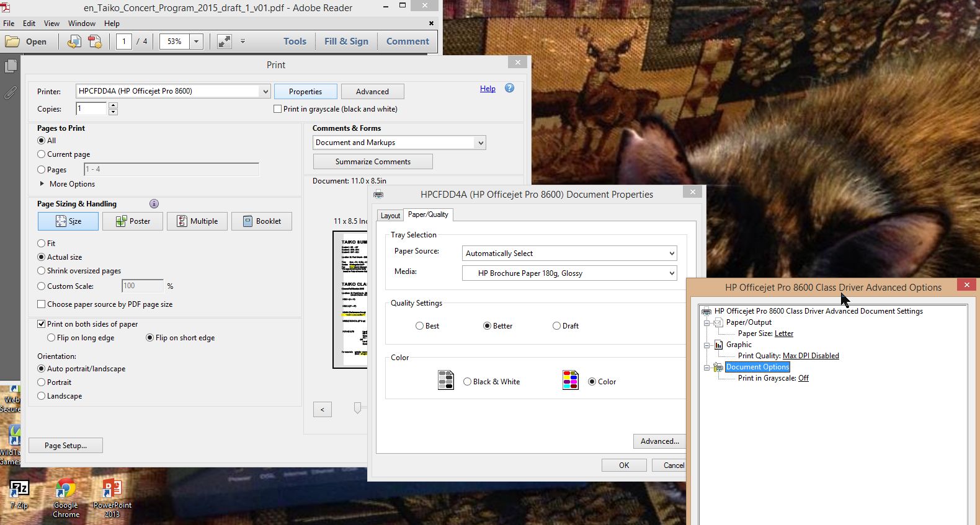Viewport: 980px width, 525px height.
Task: Open Google Chrome from the desktop
Action: pyautogui.click(x=66, y=490)
